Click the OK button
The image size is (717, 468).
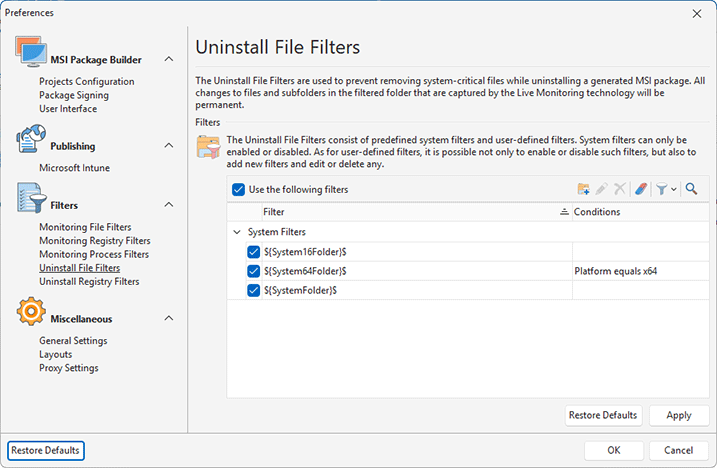tap(614, 450)
